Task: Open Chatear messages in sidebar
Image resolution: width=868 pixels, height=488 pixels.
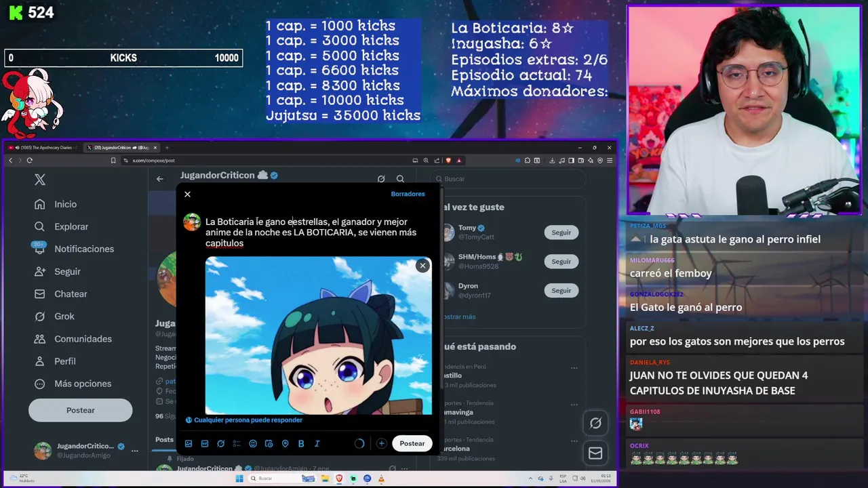Action: click(x=62, y=293)
